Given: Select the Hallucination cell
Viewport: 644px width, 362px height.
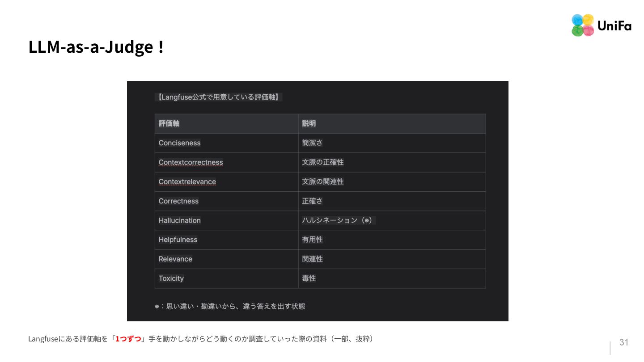Looking at the screenshot, I should (x=226, y=220).
